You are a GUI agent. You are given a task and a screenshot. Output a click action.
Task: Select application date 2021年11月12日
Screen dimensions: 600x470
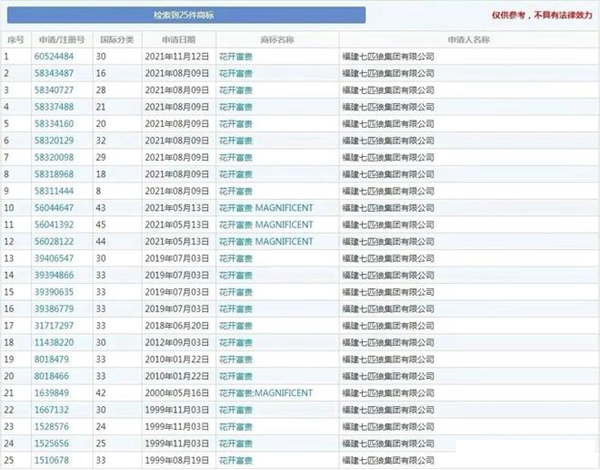tap(177, 57)
